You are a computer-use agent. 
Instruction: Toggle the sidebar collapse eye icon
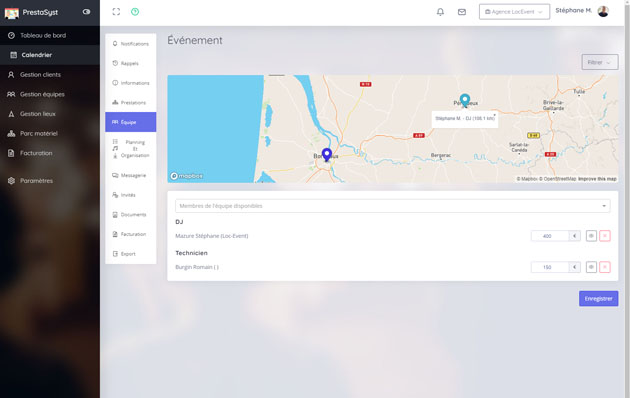point(86,12)
